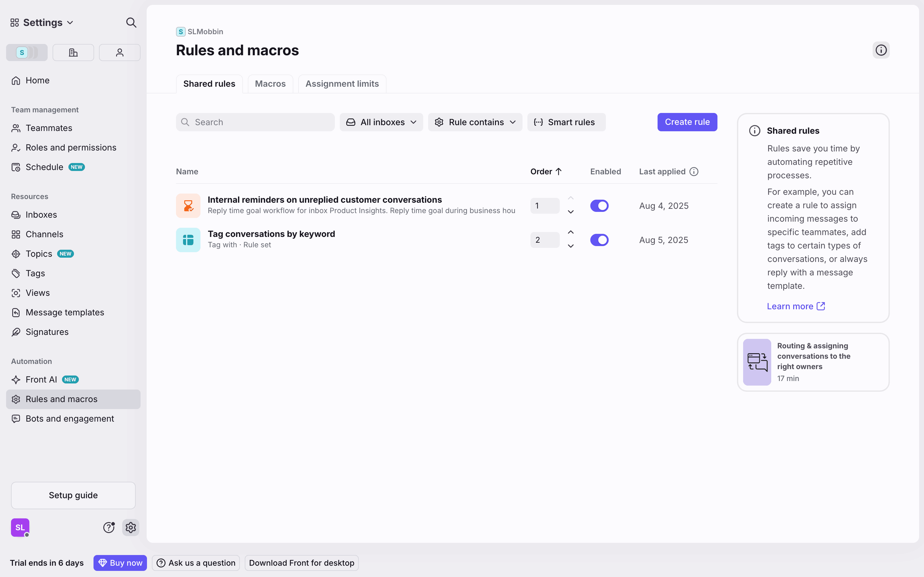Disable the Internal reminders rule toggle
The image size is (924, 577).
click(599, 206)
